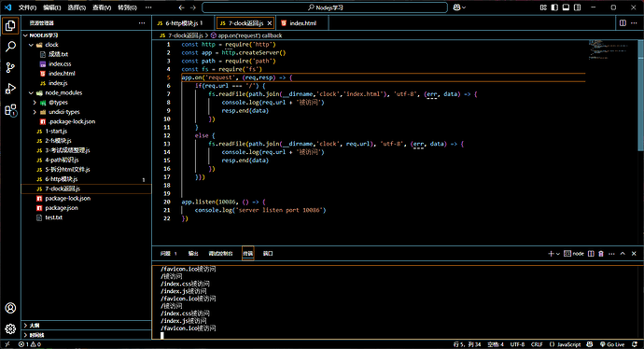Switch to the 输出 output tab
Image resolution: width=644 pixels, height=349 pixels.
(193, 254)
